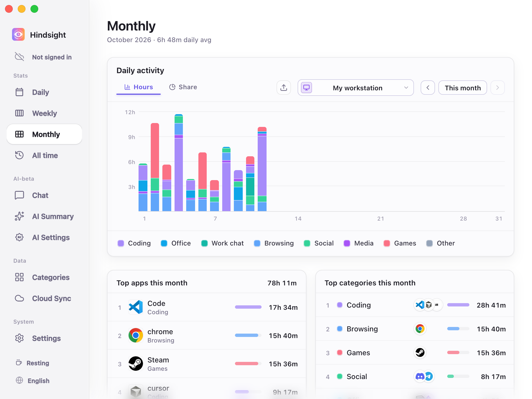This screenshot has height=399, width=532.
Task: Click the Browsing category progress bar
Action: [458, 329]
